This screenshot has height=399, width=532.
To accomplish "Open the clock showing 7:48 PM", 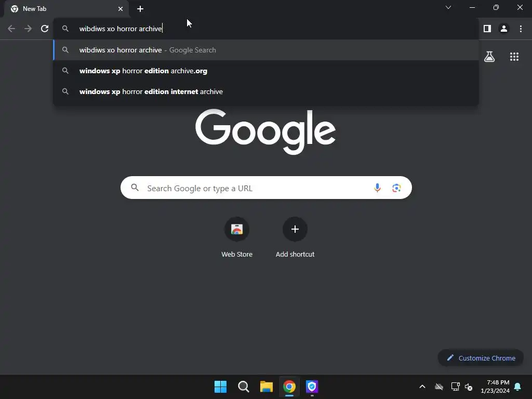I will click(x=495, y=387).
